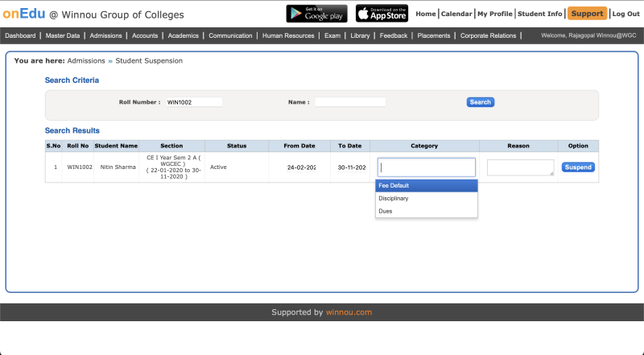Focus the Name search input

350,102
